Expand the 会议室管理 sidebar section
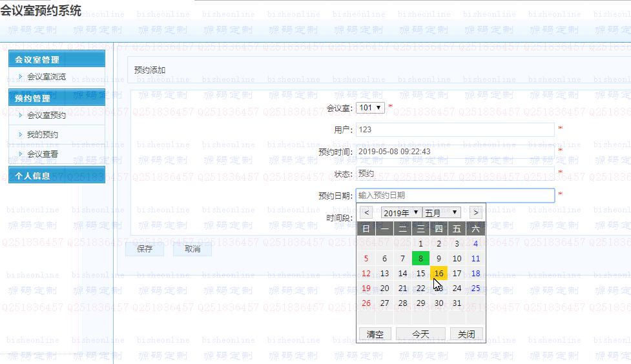This screenshot has width=631, height=364. [x=57, y=59]
